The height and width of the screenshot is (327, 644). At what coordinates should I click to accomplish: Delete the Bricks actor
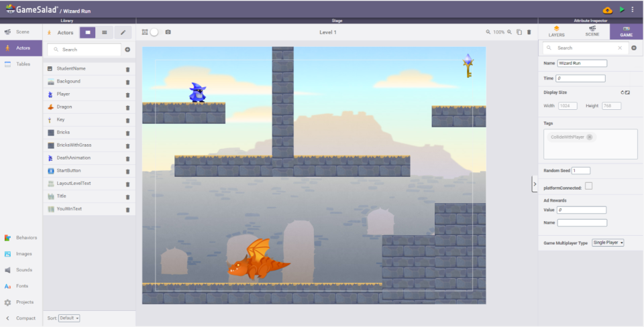127,133
